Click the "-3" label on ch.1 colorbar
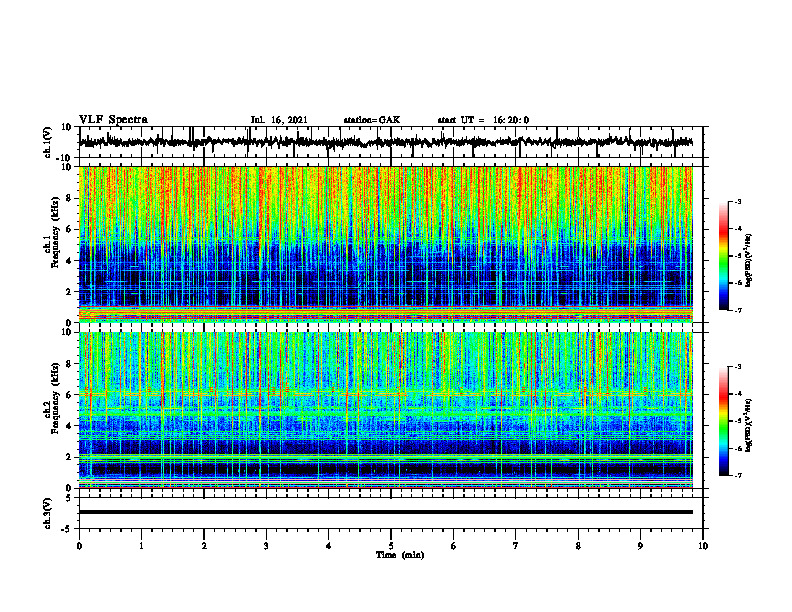 click(x=737, y=201)
